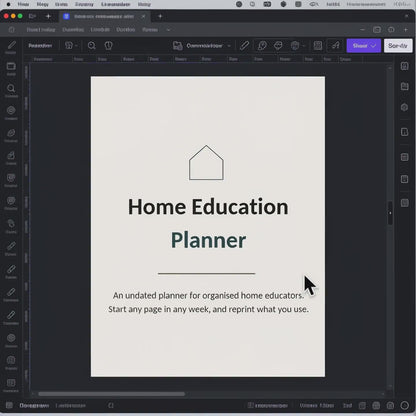Select the tag-shaped icon in the top toolbar

pyautogui.click(x=278, y=46)
